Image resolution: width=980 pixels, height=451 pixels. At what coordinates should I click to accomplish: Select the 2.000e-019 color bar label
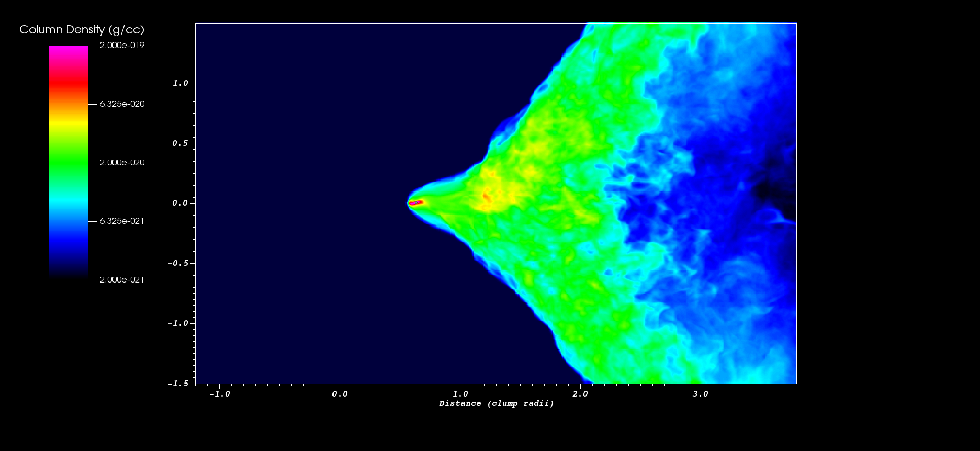coord(122,46)
